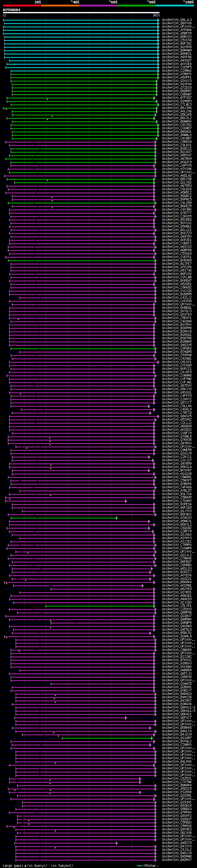This screenshot has width=197, height=868.
Task: Click the purple ~60% identity legend segment
Action: click(x=98, y=6)
